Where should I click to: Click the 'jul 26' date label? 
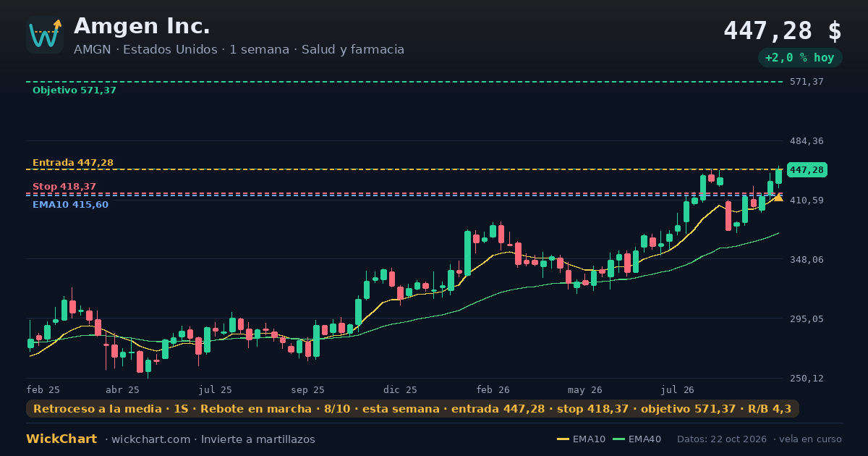[678, 389]
